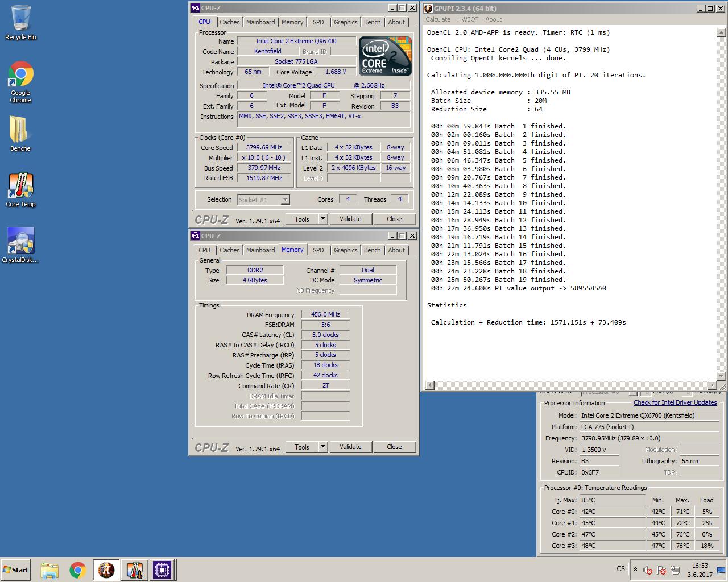Click Frequency field in Core Temp

[649, 438]
